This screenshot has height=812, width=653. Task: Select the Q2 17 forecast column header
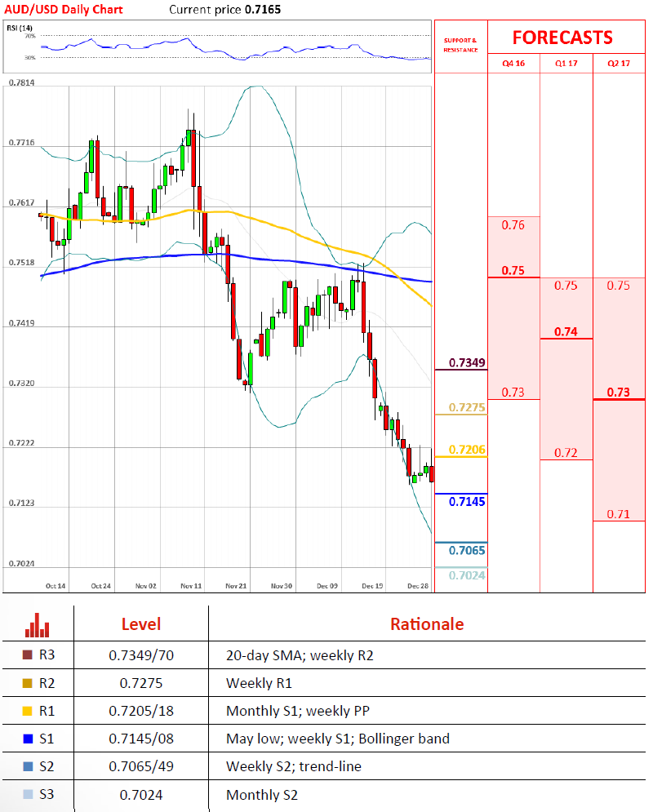coord(619,64)
